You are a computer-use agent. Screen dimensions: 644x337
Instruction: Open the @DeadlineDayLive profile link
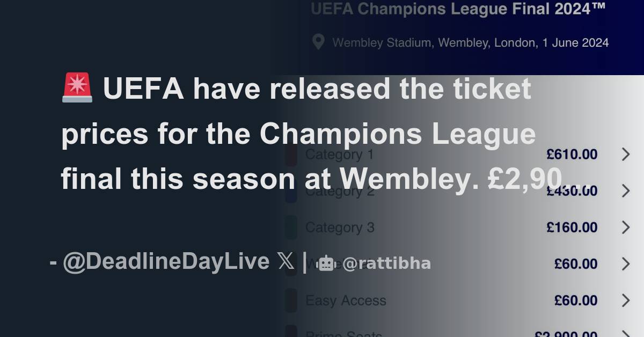point(166,262)
